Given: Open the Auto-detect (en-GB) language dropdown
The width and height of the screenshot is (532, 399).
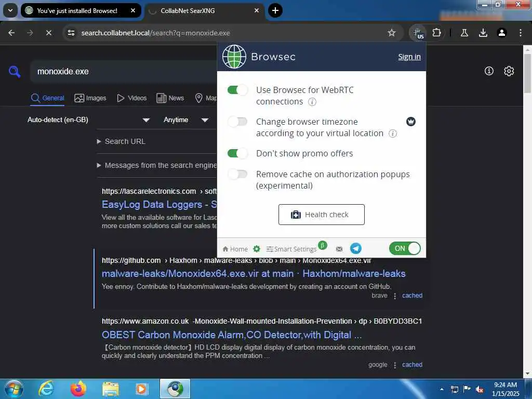Looking at the screenshot, I should (88, 120).
